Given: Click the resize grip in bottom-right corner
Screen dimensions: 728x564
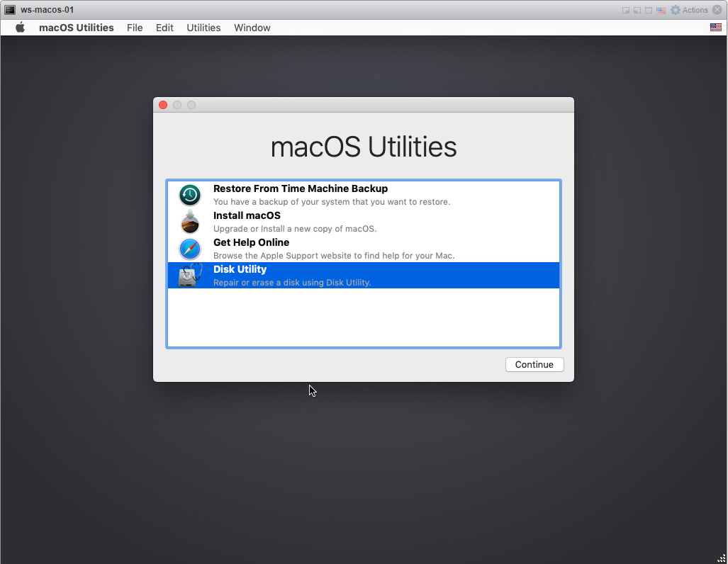Looking at the screenshot, I should tap(721, 558).
